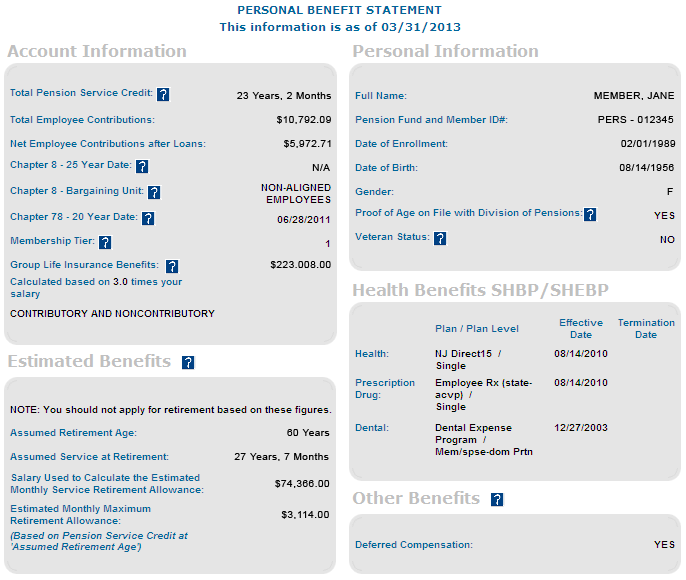Click the $223,008.00 life insurance amount
Image resolution: width=686 pixels, height=580 pixels.
point(301,265)
